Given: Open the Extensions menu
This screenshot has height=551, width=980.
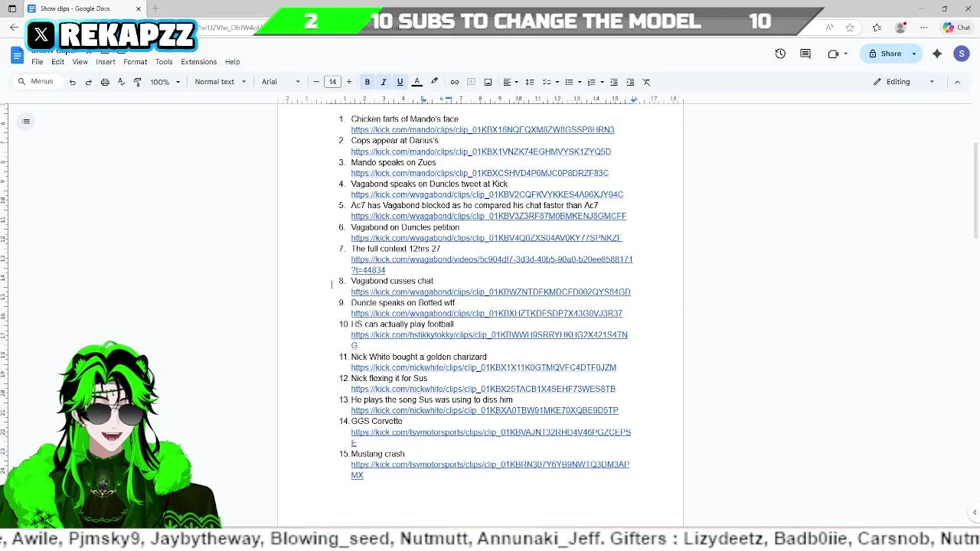Looking at the screenshot, I should (x=199, y=62).
